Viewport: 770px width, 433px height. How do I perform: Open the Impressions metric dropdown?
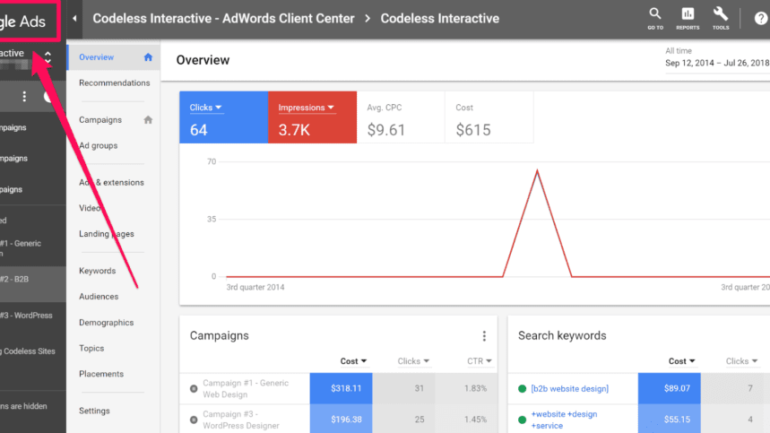306,108
